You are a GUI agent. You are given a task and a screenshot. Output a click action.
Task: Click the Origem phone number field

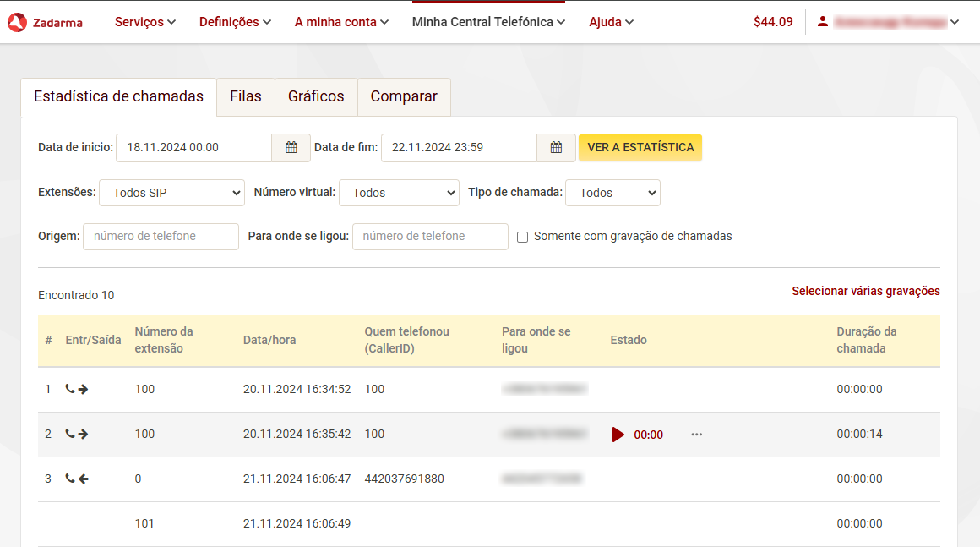click(x=161, y=237)
